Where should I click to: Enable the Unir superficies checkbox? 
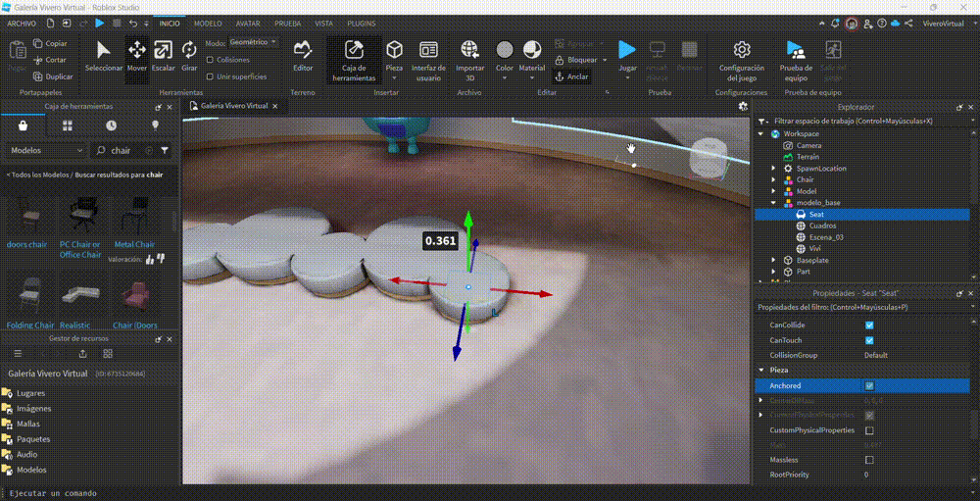(x=210, y=76)
